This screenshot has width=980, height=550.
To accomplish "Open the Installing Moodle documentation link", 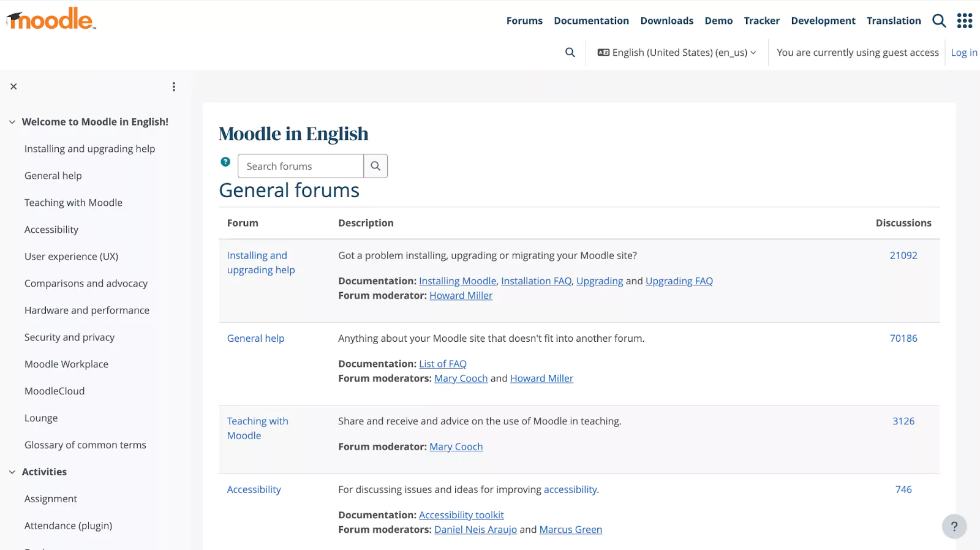I will coord(458,281).
